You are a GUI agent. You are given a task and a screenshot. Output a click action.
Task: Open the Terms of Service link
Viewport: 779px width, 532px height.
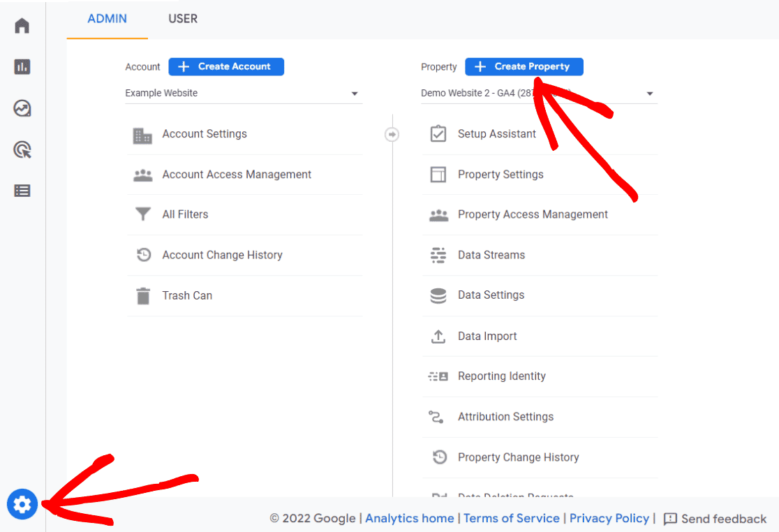(x=512, y=519)
